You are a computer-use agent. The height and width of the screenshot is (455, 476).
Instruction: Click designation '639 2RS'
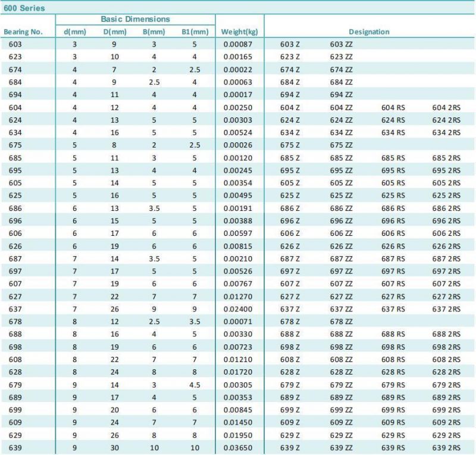tap(446, 448)
